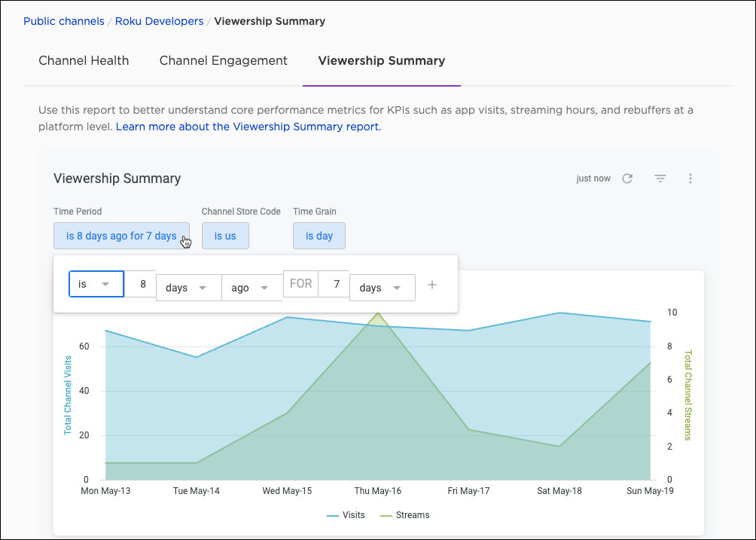Switch to the Channel Engagement tab
756x540 pixels.
[224, 61]
